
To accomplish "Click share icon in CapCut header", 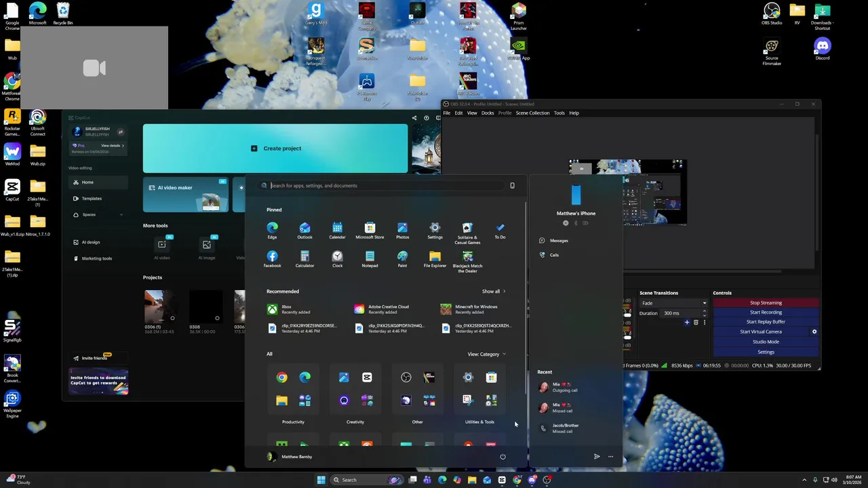I will (414, 118).
